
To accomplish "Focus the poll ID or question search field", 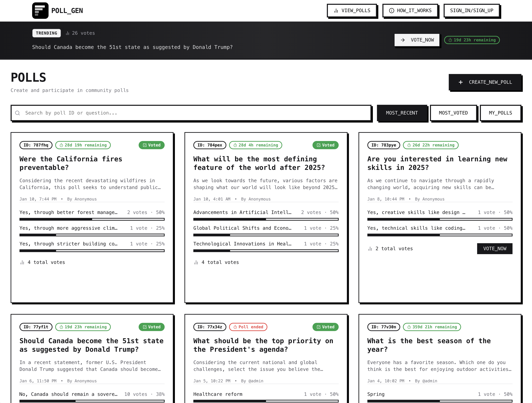I will 192,113.
